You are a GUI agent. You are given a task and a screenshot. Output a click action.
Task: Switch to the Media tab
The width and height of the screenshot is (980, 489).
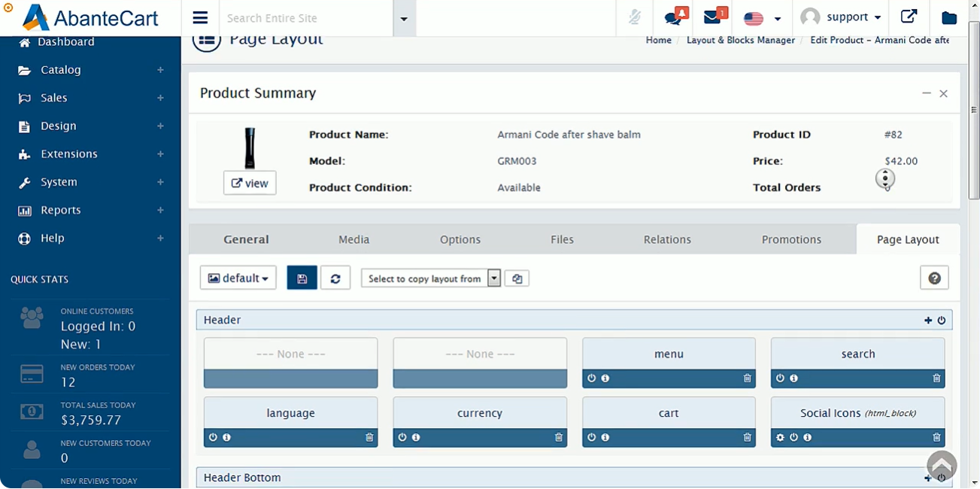point(353,239)
